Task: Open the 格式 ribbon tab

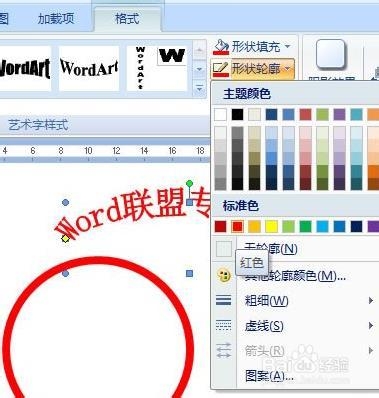Action: pos(127,19)
